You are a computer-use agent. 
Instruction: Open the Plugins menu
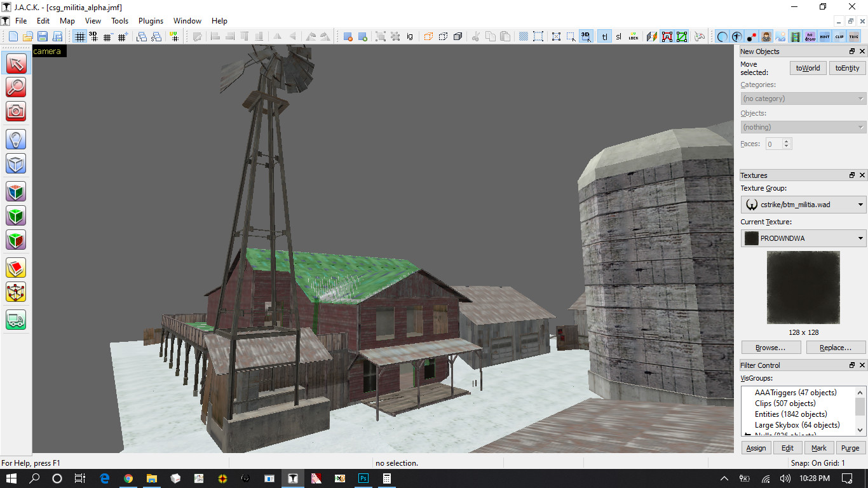tap(151, 21)
